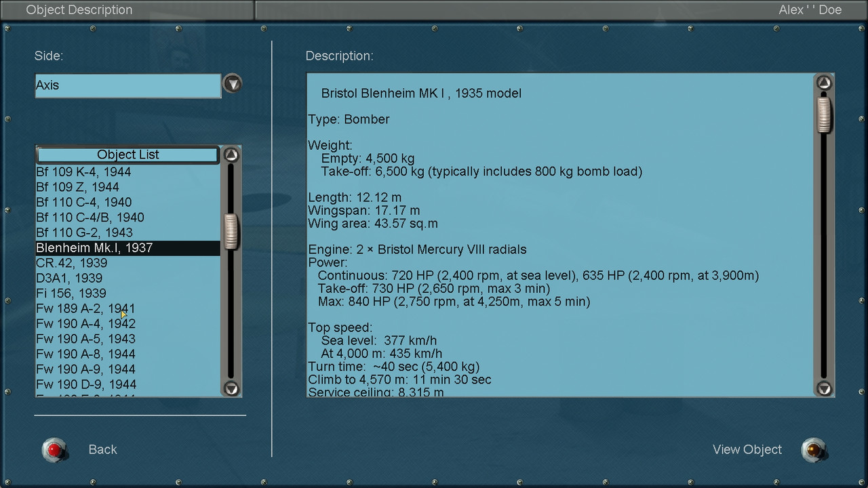Select CR.42, 1939 in list
This screenshot has width=868, height=488.
tap(128, 263)
